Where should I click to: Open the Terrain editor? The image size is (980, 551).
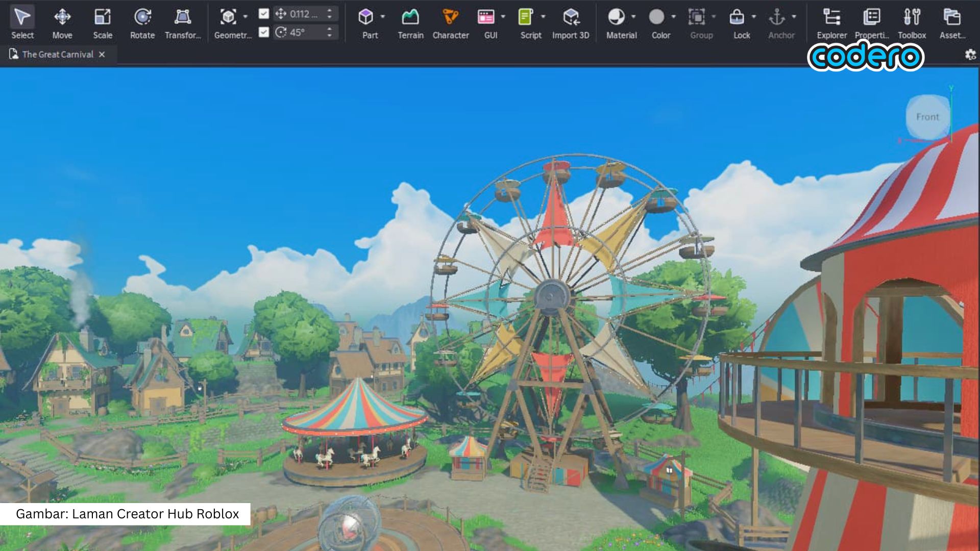pos(410,22)
